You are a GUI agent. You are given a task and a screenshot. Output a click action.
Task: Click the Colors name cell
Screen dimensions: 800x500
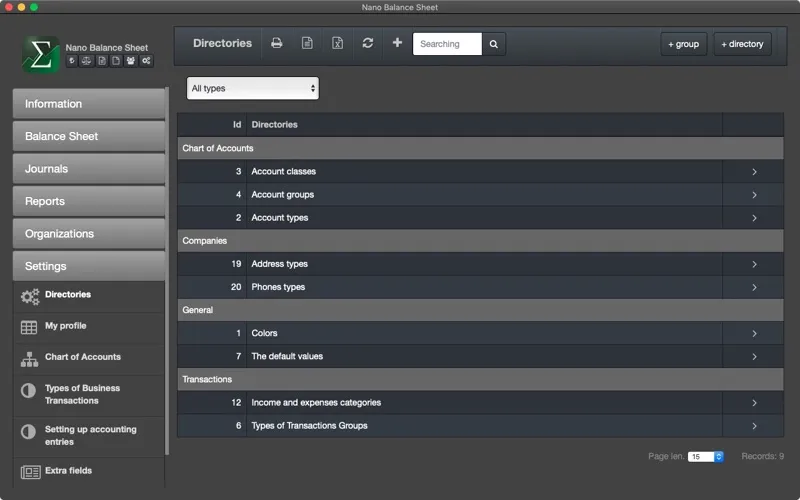[484, 333]
